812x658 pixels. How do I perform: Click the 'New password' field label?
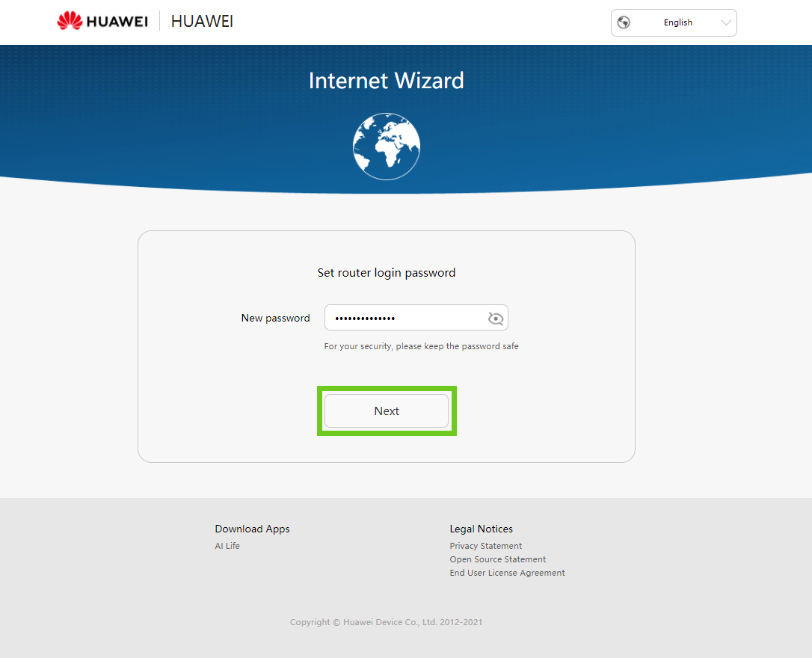[275, 318]
